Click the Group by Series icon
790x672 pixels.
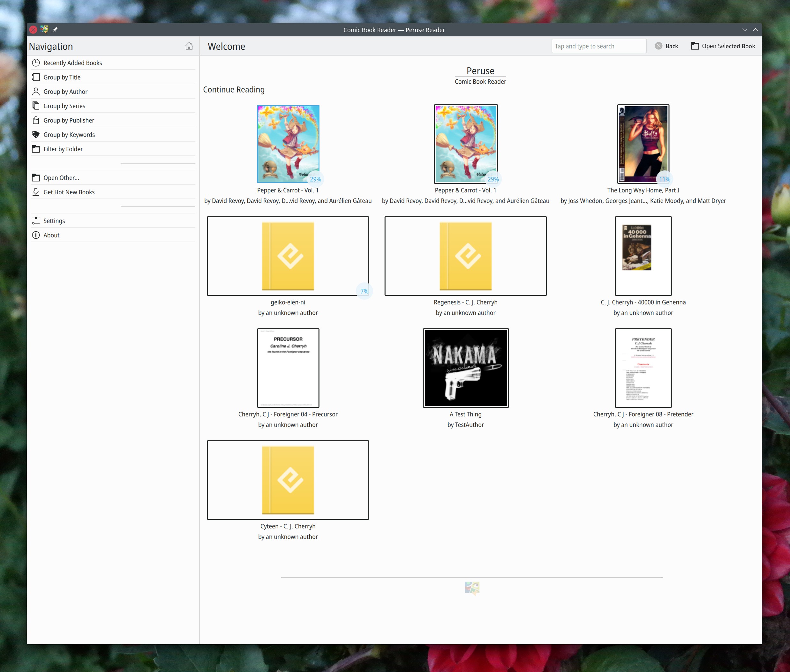point(35,106)
